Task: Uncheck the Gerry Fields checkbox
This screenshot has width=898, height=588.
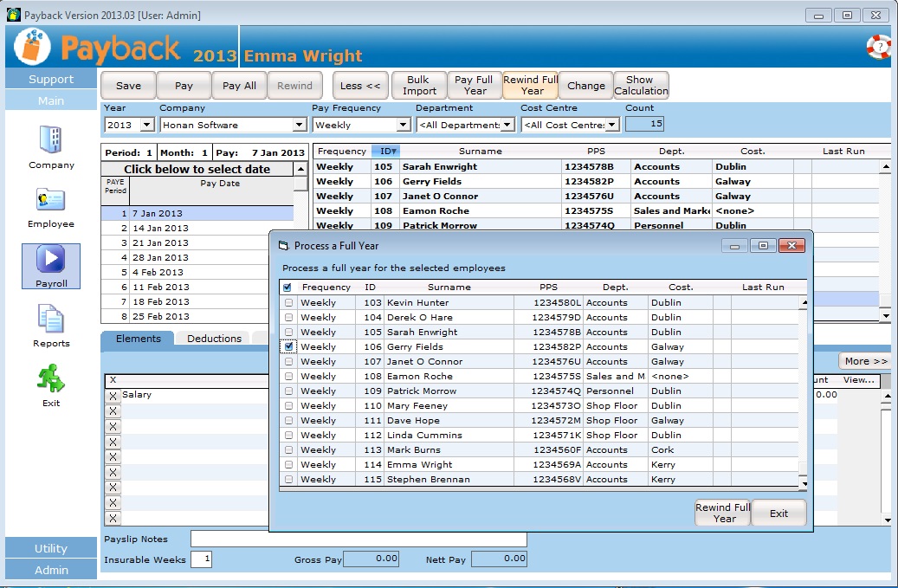Action: coord(289,346)
